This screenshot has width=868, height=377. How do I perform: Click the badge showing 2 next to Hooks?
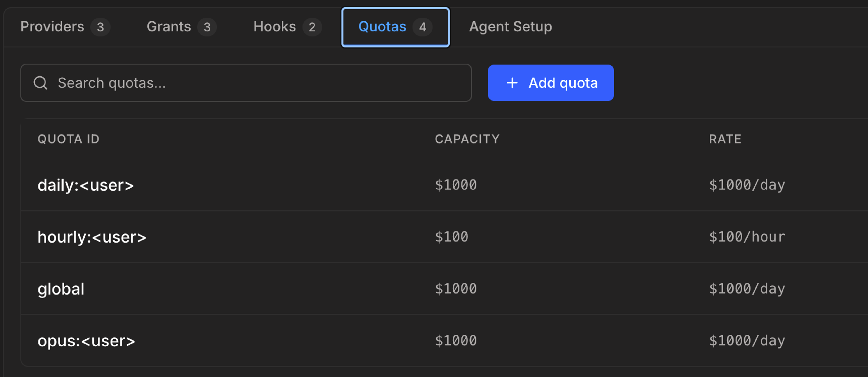312,27
